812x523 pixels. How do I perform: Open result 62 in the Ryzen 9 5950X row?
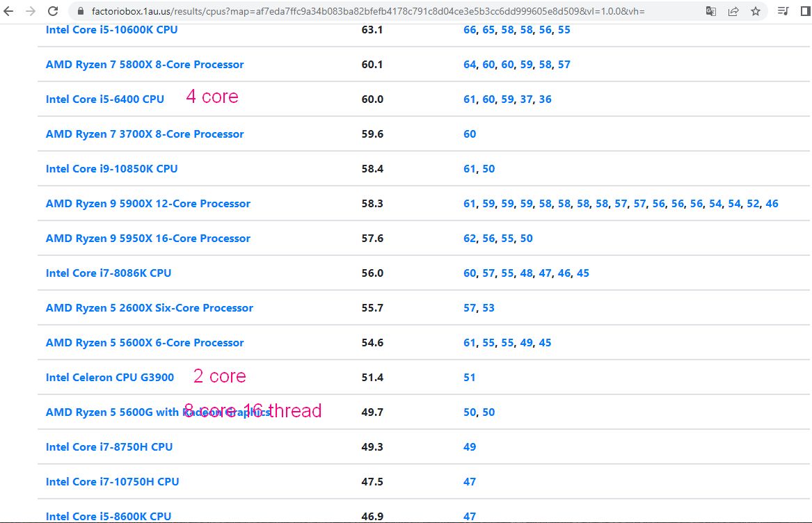coord(470,238)
